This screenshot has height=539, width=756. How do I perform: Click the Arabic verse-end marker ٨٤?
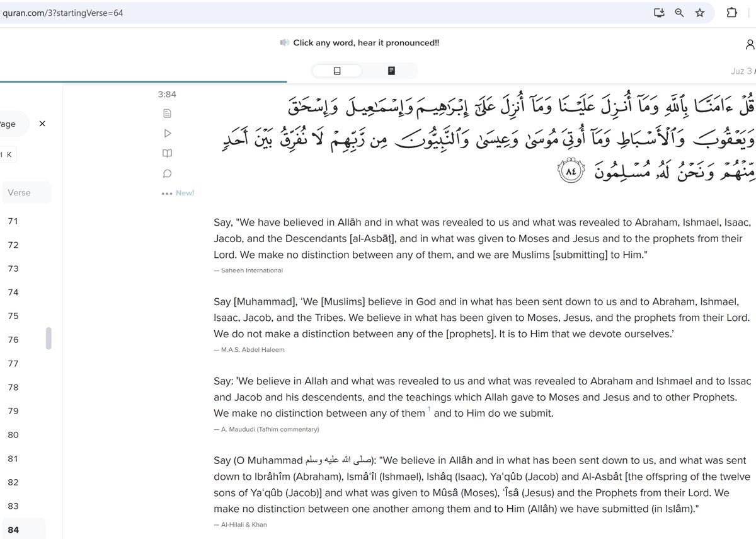tap(571, 171)
